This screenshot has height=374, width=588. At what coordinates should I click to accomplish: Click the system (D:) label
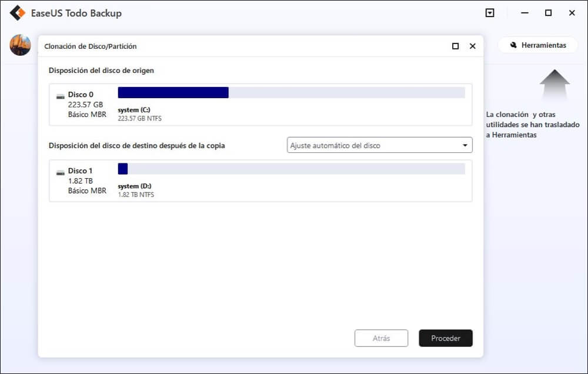coord(134,186)
